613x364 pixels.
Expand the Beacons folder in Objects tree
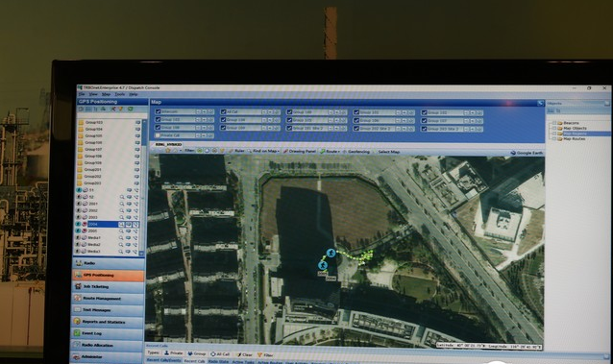(554, 123)
